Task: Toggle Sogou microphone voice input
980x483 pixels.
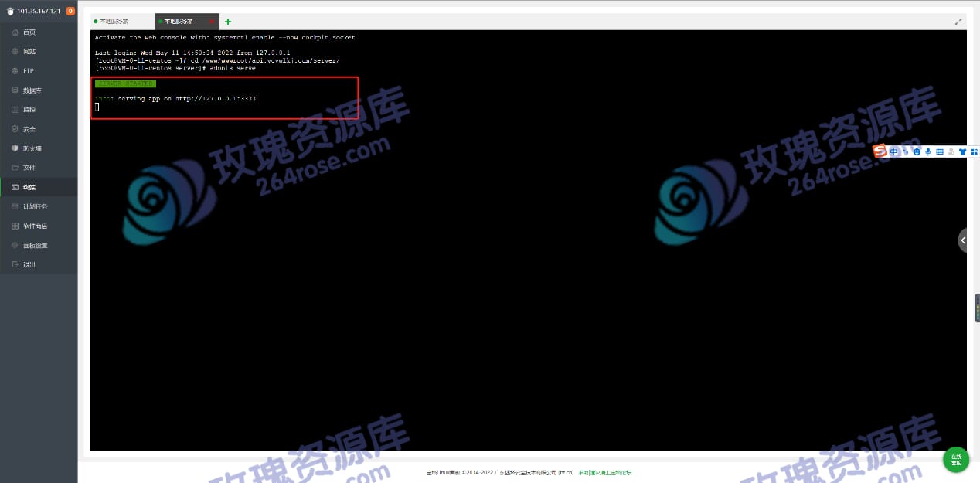Action: point(927,151)
